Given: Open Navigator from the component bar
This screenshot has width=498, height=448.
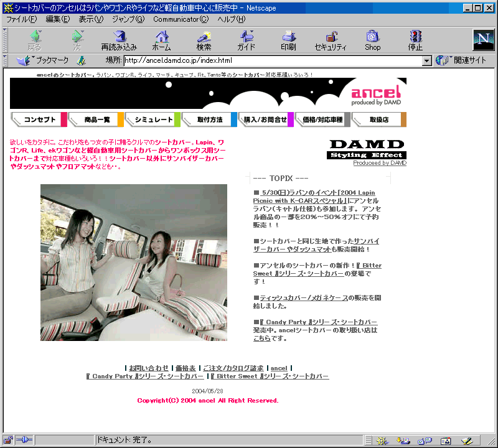Looking at the screenshot, I should (x=382, y=441).
